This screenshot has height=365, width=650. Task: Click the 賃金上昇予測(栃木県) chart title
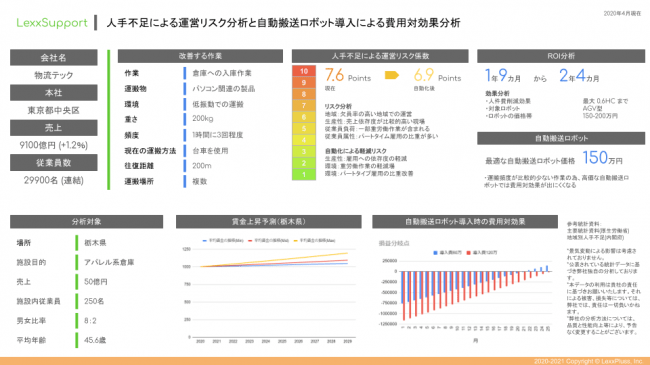pos(269,221)
